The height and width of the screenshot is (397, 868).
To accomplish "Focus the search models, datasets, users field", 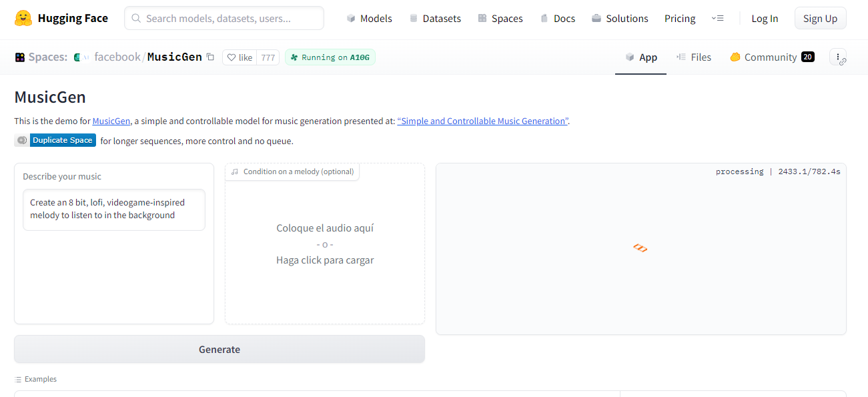I will point(224,18).
